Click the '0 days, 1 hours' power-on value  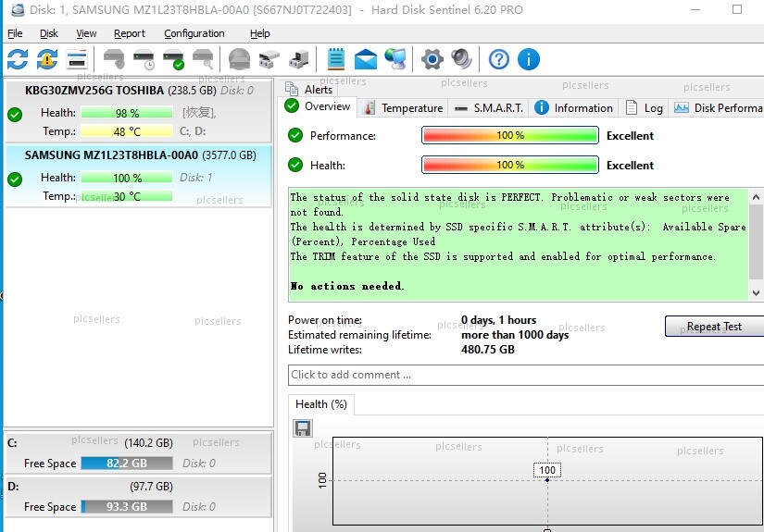coord(498,320)
